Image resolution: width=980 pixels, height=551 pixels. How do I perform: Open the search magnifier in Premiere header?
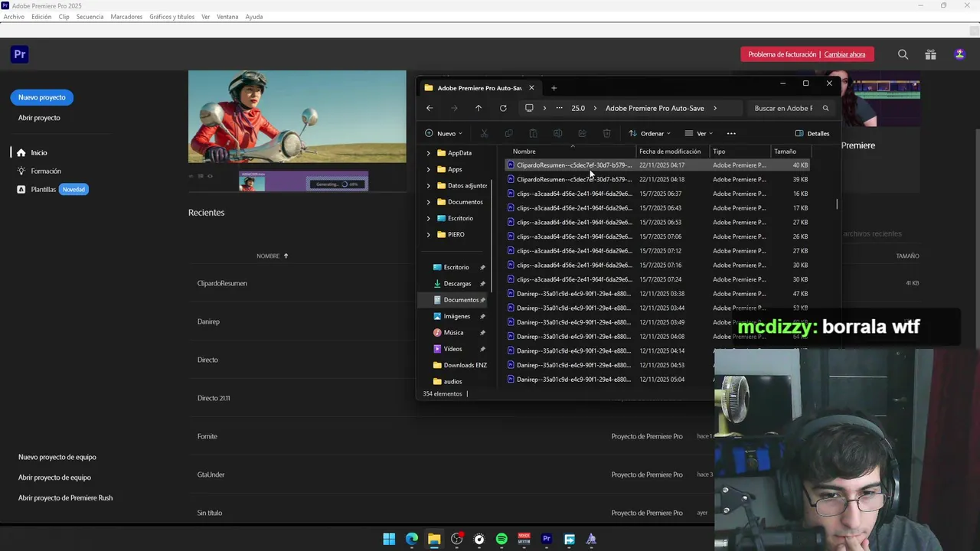point(903,54)
